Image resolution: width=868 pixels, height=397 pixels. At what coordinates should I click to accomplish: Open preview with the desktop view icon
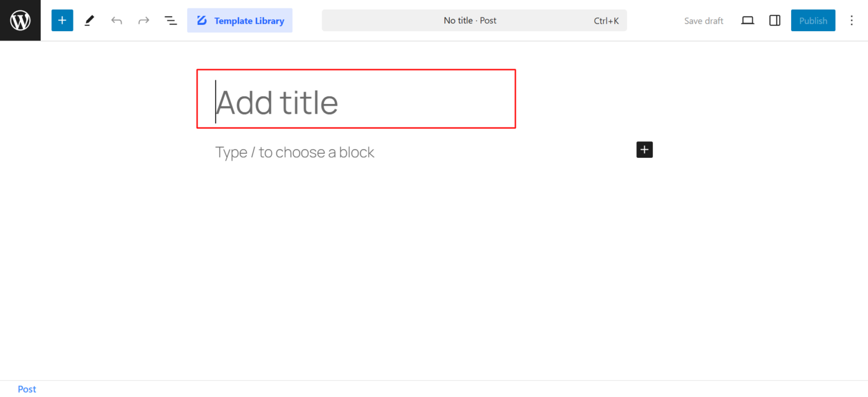click(747, 20)
